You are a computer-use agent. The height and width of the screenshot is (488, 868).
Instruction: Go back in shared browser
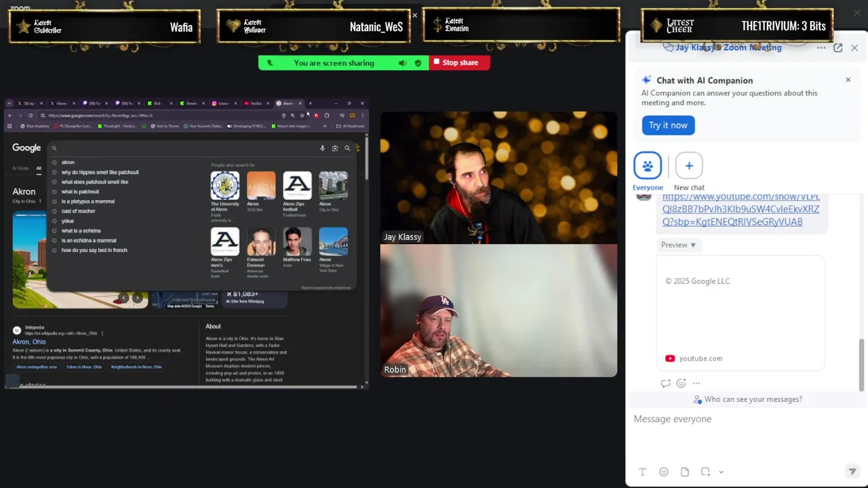coord(9,115)
